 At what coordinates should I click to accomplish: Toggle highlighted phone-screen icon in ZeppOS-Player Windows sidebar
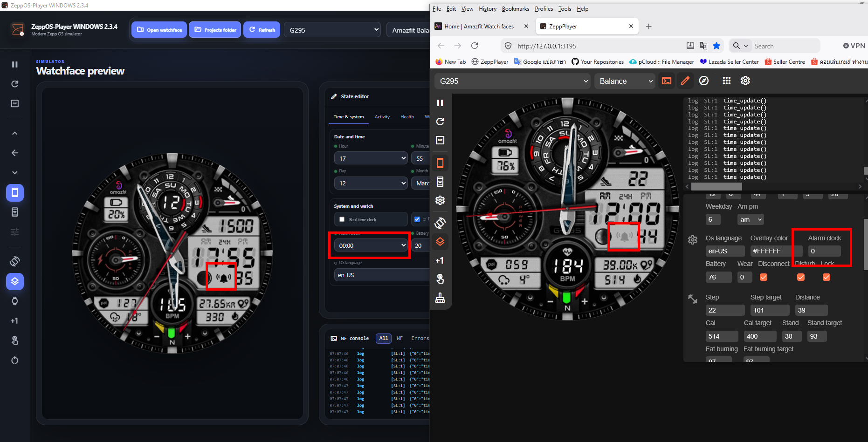click(x=15, y=192)
